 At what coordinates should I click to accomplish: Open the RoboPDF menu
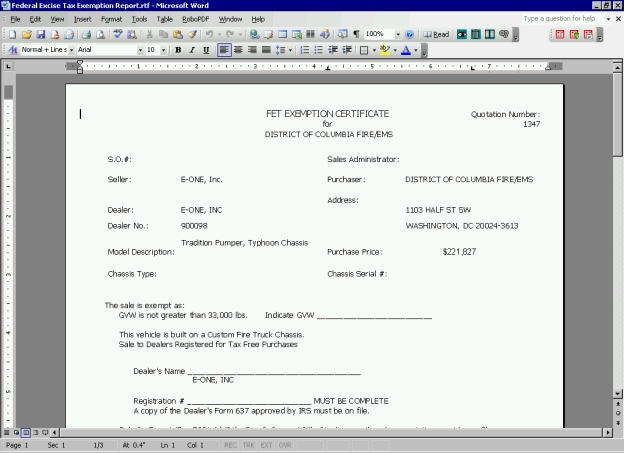(195, 19)
